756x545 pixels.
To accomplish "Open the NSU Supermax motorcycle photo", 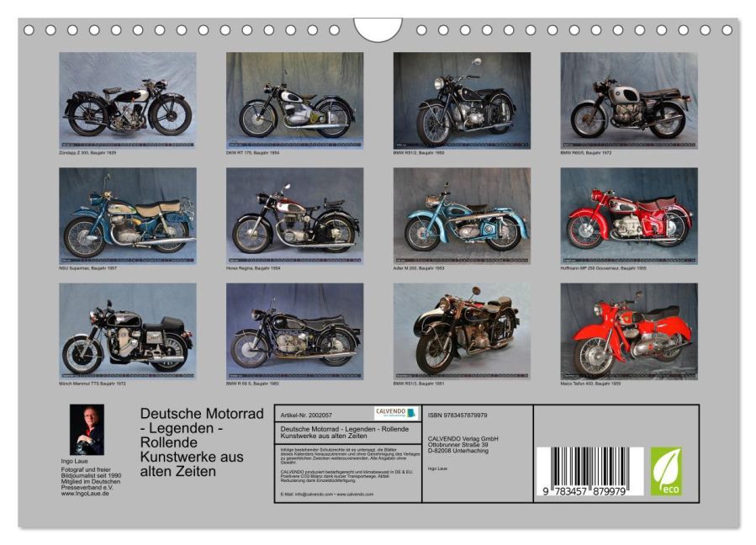I will [x=128, y=215].
